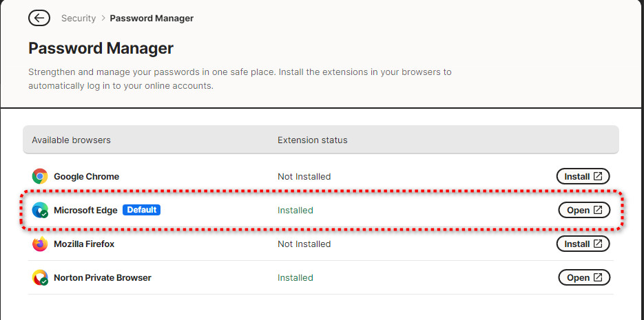
Task: Click external link icon on Firefox Install button
Action: click(598, 244)
